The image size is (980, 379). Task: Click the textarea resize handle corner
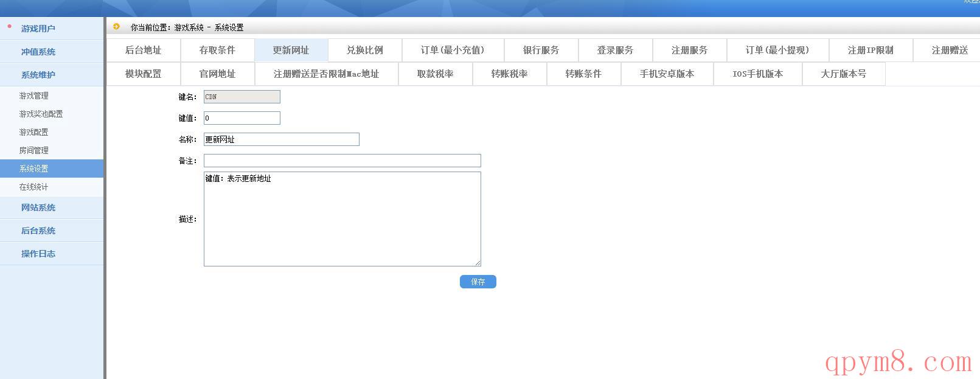[x=478, y=263]
